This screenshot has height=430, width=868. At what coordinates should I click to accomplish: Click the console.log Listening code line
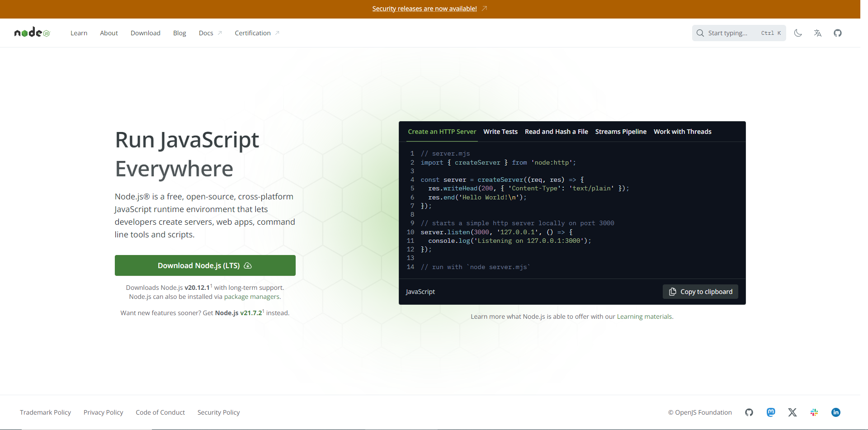509,241
